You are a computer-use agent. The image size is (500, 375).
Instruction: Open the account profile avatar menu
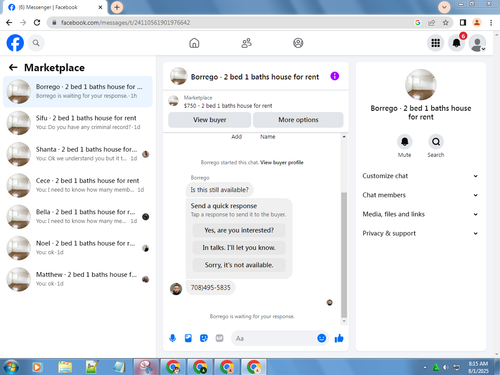coord(477,43)
